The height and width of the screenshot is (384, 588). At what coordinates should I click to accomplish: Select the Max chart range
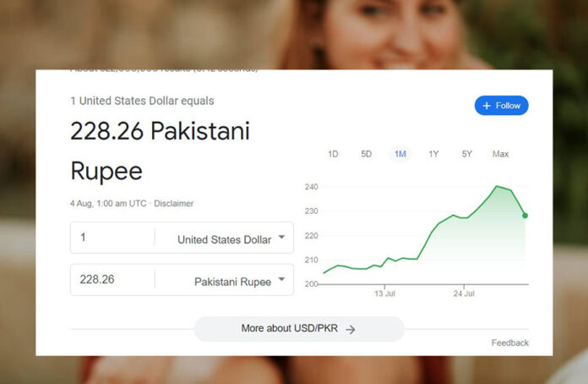(x=500, y=154)
